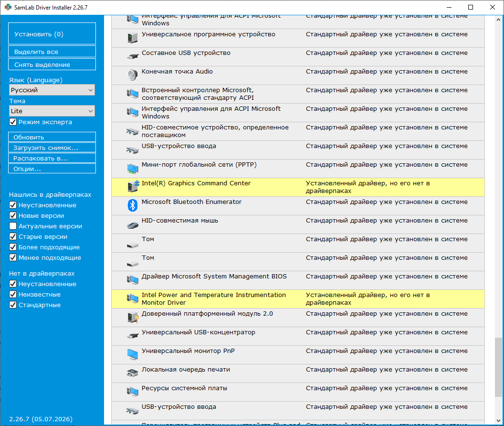
Task: Toggle the Стандартные checkbox
Action: tap(13, 305)
